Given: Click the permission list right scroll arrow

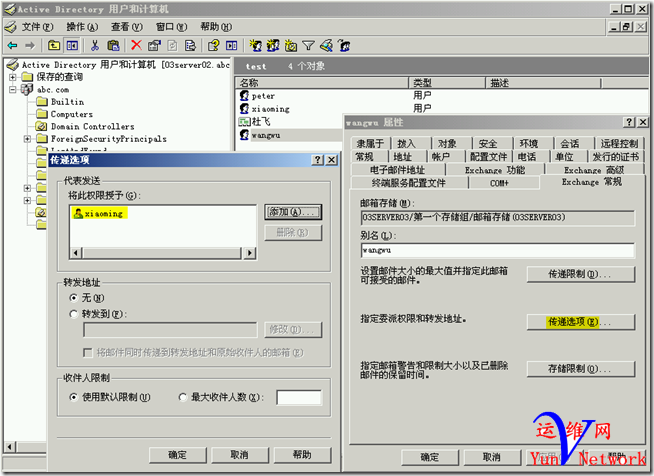Looking at the screenshot, I should [x=249, y=253].
